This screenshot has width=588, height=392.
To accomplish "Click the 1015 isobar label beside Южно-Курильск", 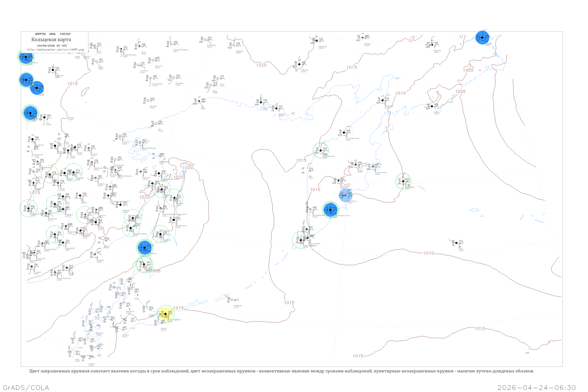I will [178, 308].
